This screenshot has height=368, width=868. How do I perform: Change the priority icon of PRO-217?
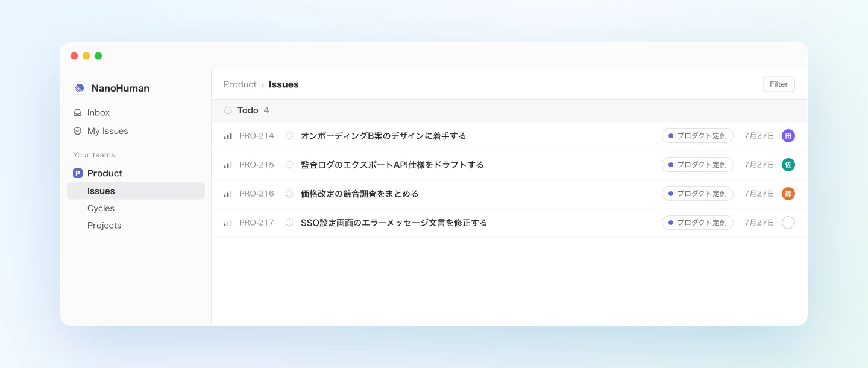click(228, 223)
